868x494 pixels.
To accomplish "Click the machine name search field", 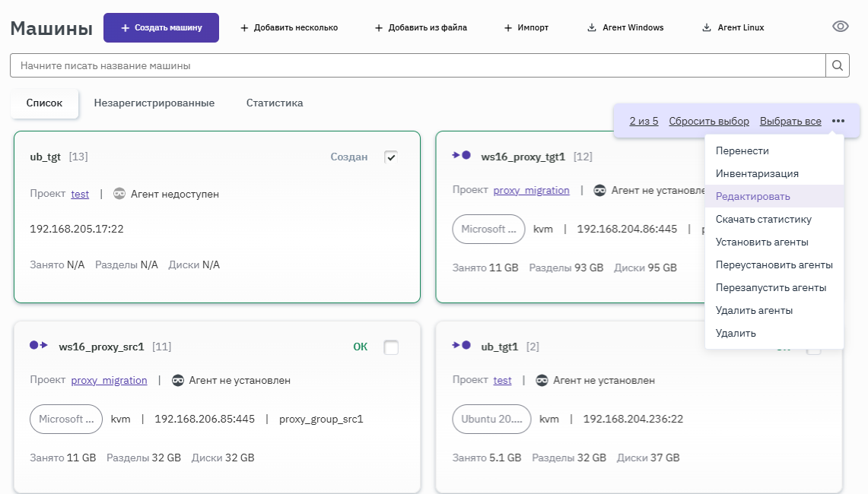I will [x=417, y=65].
